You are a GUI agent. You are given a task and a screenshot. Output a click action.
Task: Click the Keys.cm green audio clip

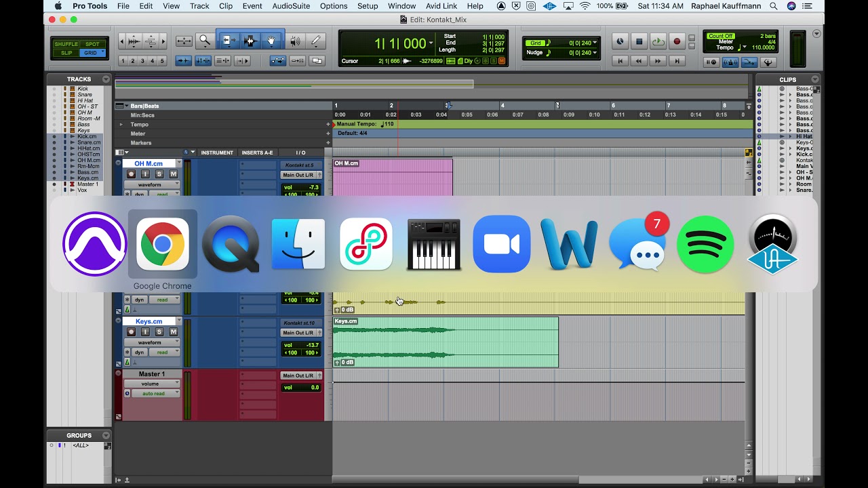pyautogui.click(x=446, y=342)
